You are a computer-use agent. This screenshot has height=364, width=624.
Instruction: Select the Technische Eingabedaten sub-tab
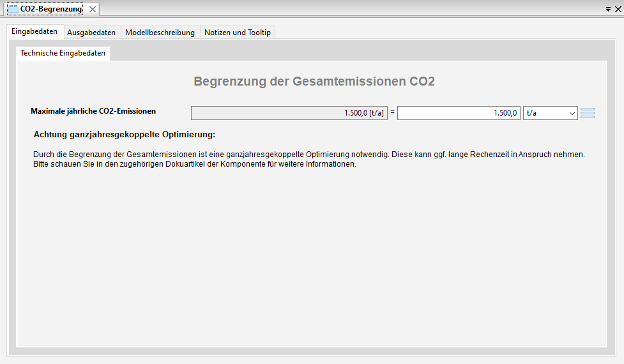point(63,54)
